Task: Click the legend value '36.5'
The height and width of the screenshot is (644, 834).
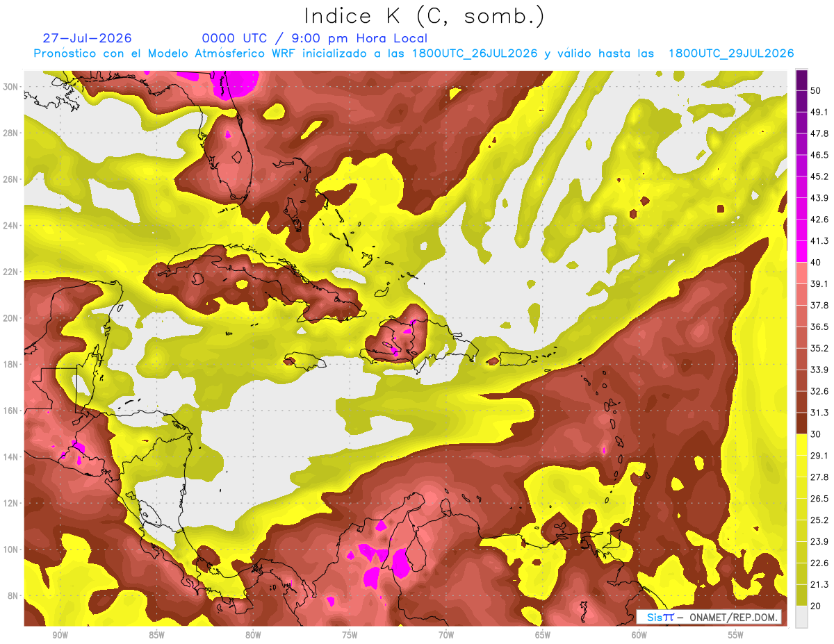Action: click(x=819, y=327)
